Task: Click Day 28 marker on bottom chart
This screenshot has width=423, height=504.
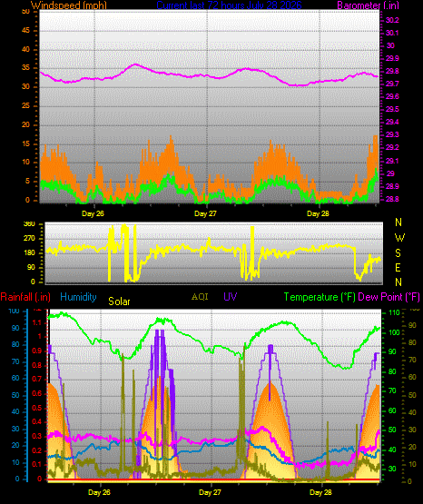Action: [320, 492]
